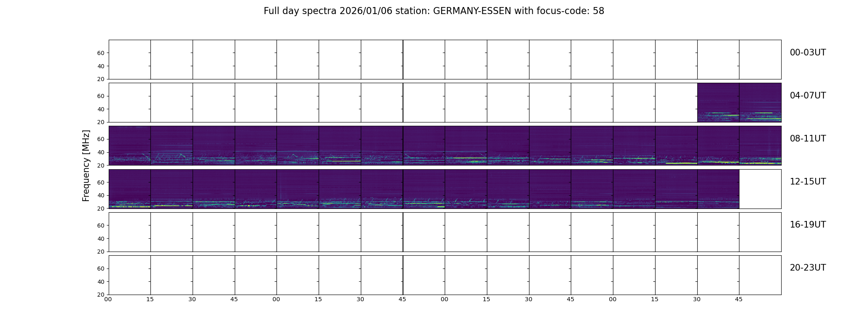Click the 'Frequency [MHz]' axis label

coord(86,165)
